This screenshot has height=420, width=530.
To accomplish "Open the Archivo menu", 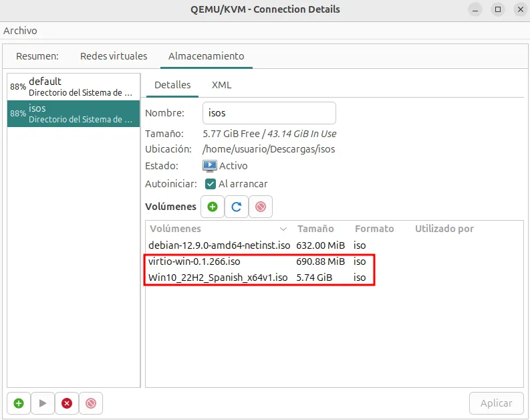I will (x=20, y=31).
